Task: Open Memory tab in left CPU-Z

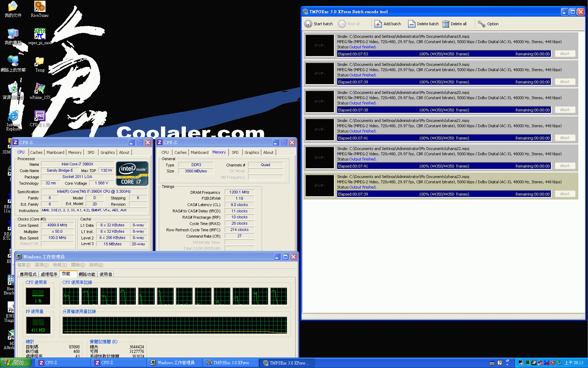Action: click(x=75, y=152)
